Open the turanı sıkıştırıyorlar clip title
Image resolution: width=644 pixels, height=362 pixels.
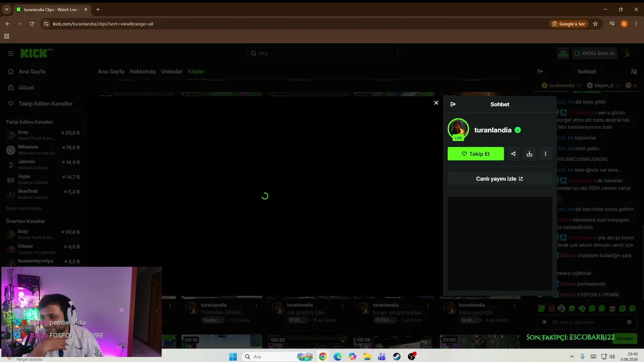coord(397,313)
